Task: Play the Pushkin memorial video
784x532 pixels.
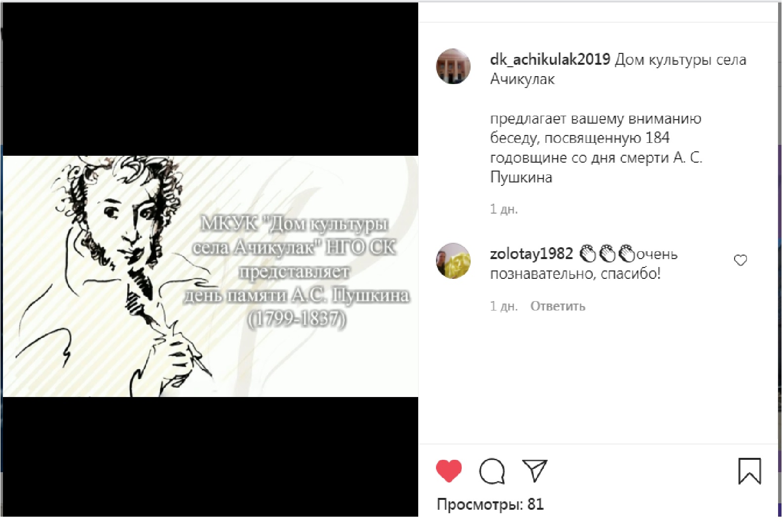Action: click(x=211, y=276)
